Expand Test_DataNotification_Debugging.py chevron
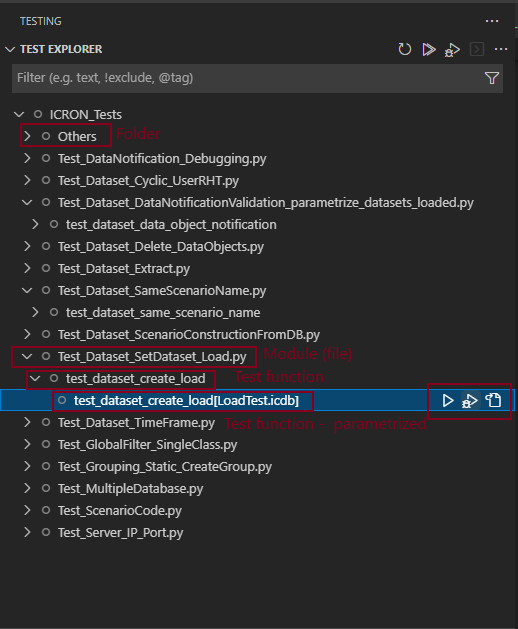 point(27,158)
